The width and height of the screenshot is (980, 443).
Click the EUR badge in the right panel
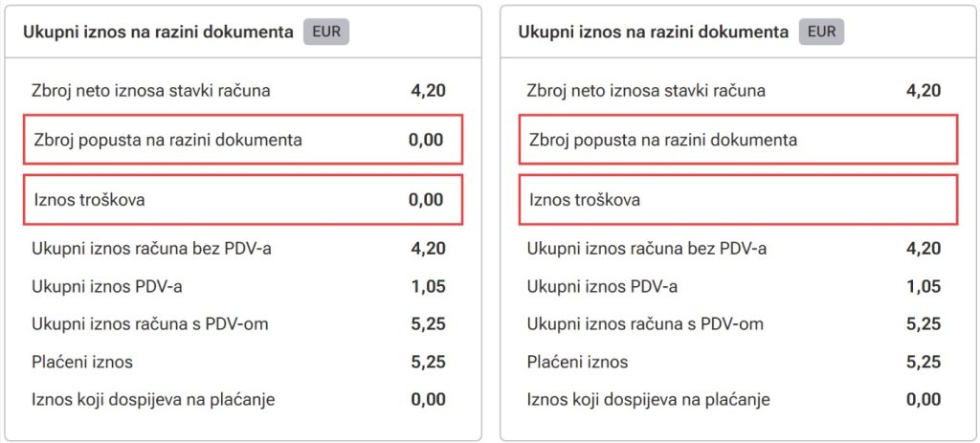821,32
